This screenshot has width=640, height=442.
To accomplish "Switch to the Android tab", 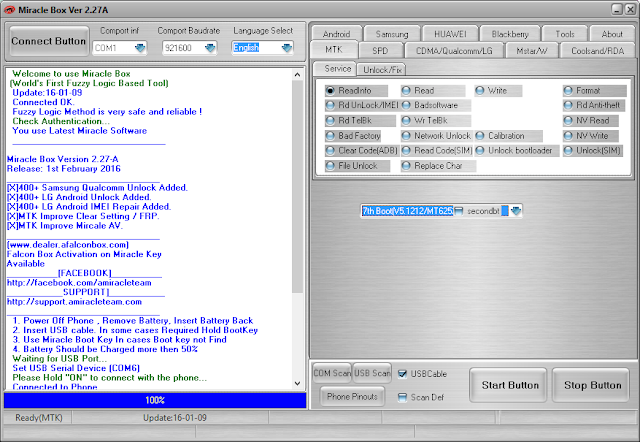I will point(336,34).
